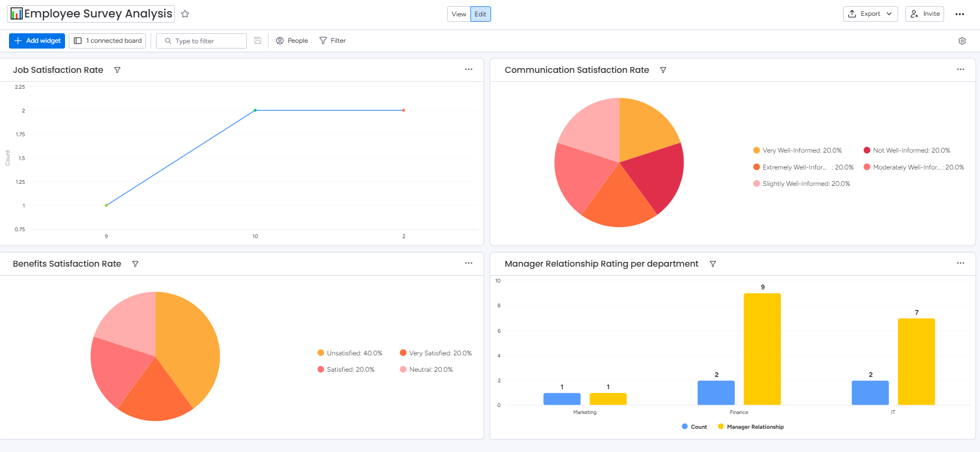Switch to View mode
The height and width of the screenshot is (452, 980).
pyautogui.click(x=459, y=14)
